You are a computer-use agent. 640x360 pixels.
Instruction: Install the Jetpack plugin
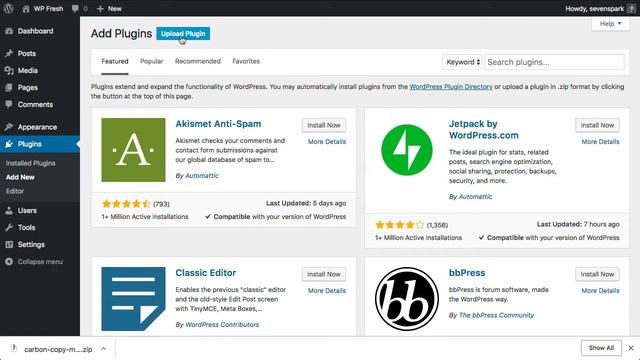pyautogui.click(x=597, y=125)
